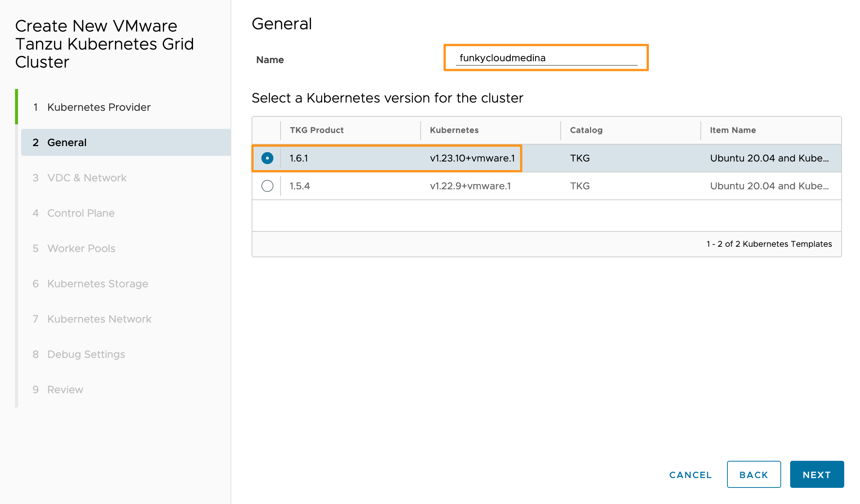Open the General wizard step
The width and height of the screenshot is (860, 504).
(x=126, y=142)
